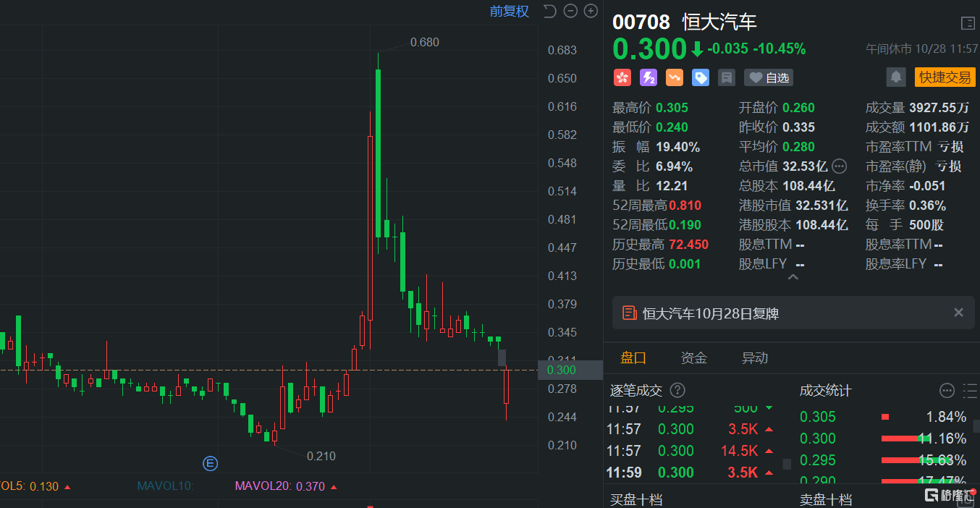Click the 成交量 value 3927.55万
The height and width of the screenshot is (508, 980).
coord(939,108)
